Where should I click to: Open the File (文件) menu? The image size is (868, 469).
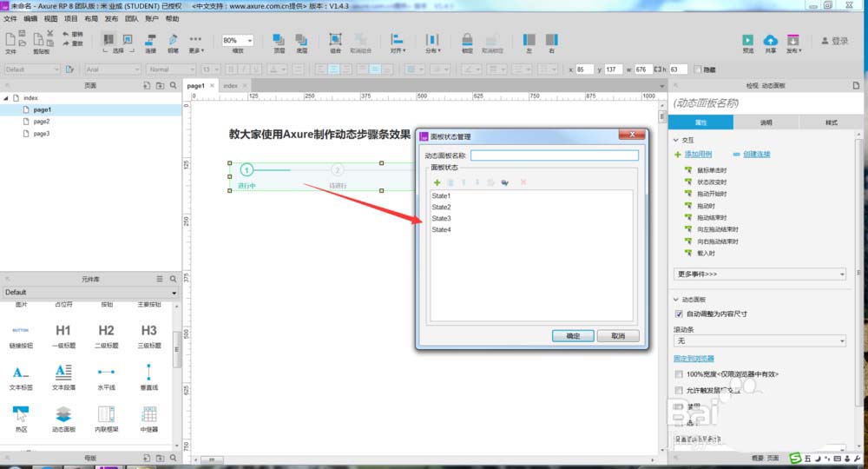[10, 19]
